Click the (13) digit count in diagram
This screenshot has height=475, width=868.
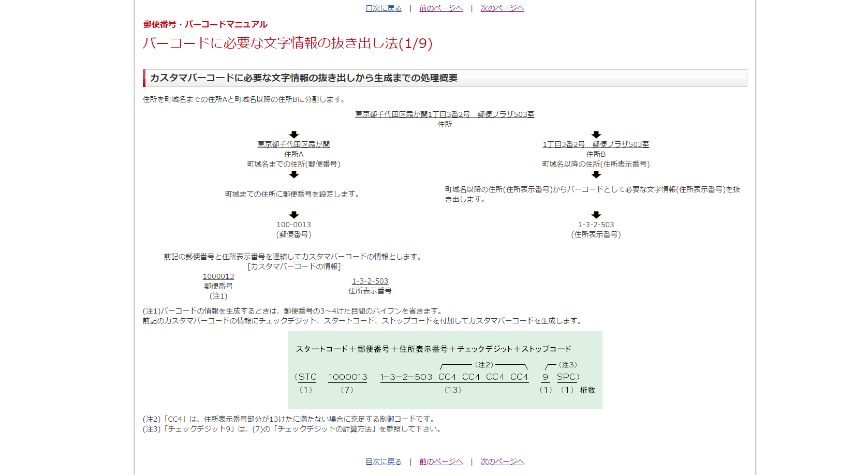(x=453, y=390)
